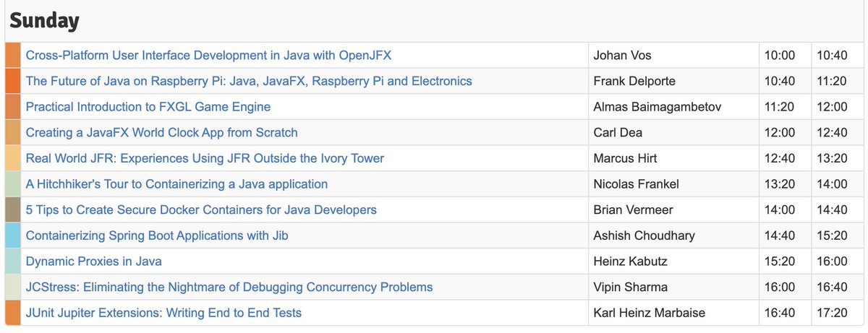Open Containerizing Spring Boot Applications with Jib
Image resolution: width=868 pixels, height=333 pixels.
pos(158,235)
